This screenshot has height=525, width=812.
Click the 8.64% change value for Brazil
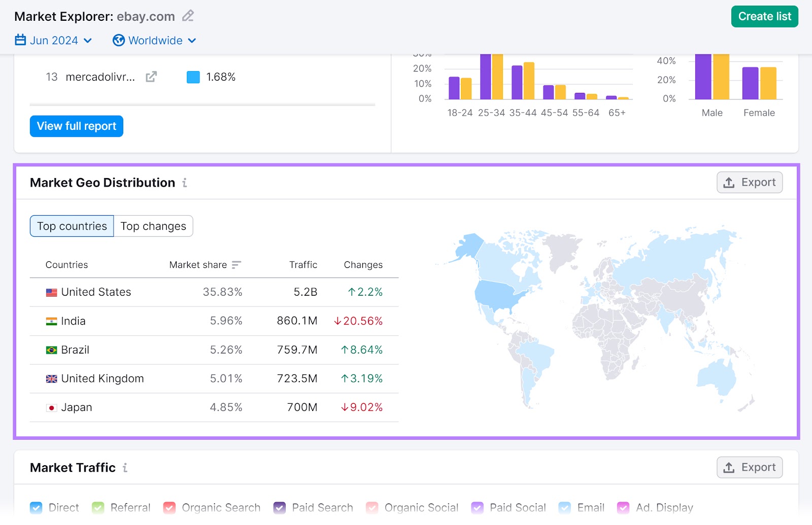tap(362, 350)
